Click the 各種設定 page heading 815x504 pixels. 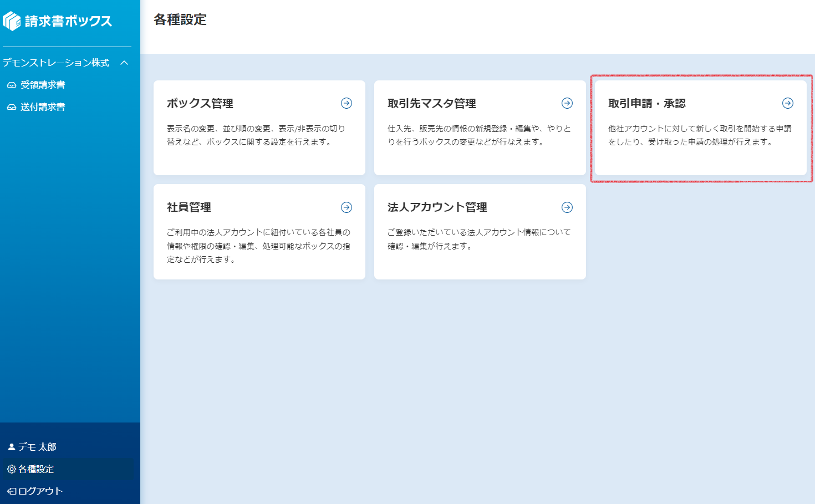click(x=180, y=19)
